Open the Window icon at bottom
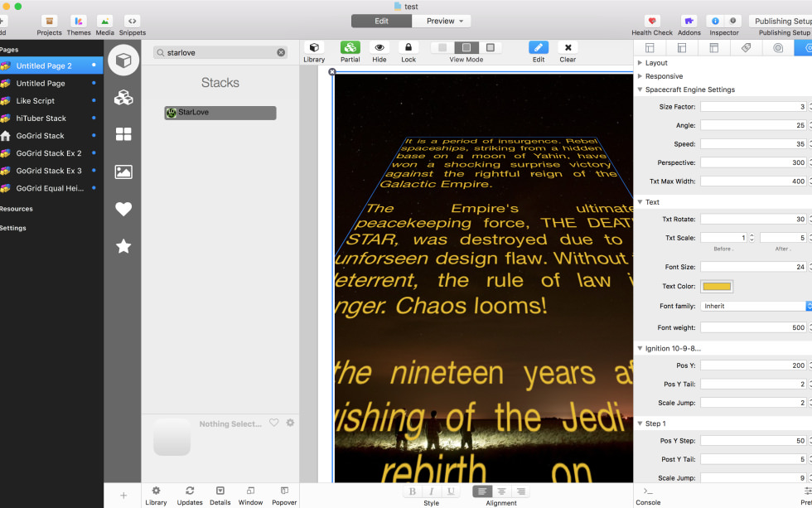This screenshot has height=508, width=812. (250, 491)
